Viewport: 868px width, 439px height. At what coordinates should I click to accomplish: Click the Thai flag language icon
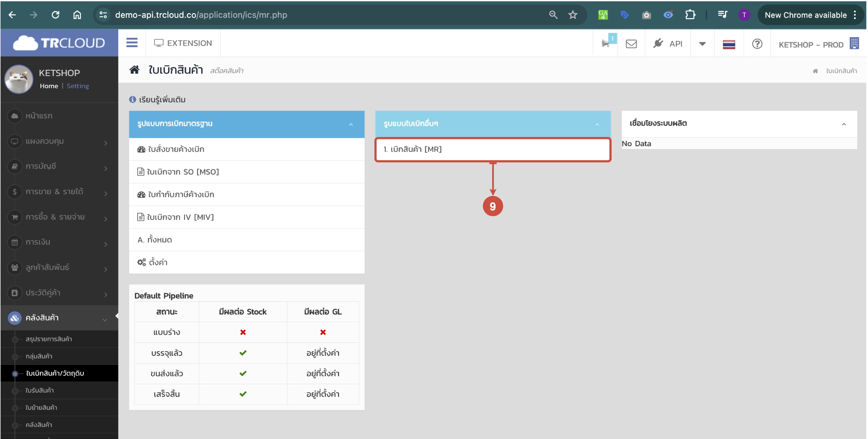728,44
